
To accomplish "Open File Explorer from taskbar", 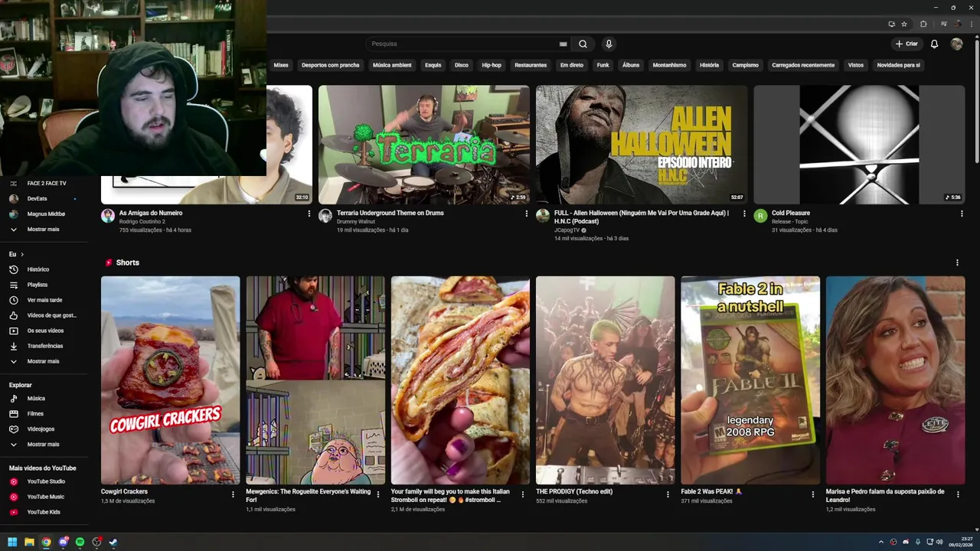I will click(x=29, y=543).
